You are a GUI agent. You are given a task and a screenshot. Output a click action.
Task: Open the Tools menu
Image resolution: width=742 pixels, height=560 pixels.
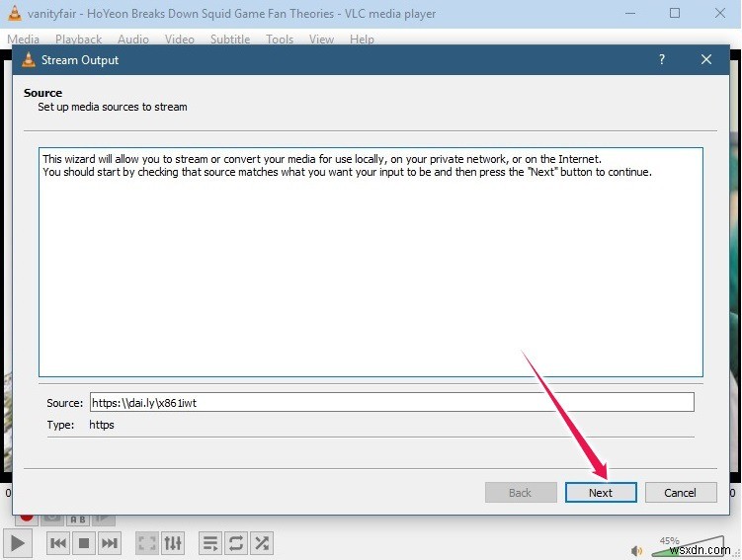click(280, 39)
